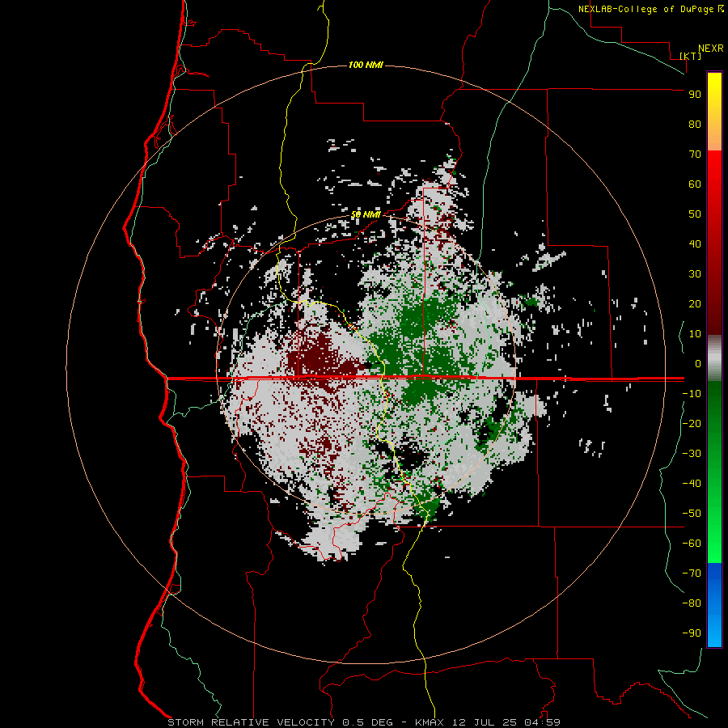The height and width of the screenshot is (728, 728).
Task: Click the 12 JUL 25 date in caption
Action: tap(484, 722)
